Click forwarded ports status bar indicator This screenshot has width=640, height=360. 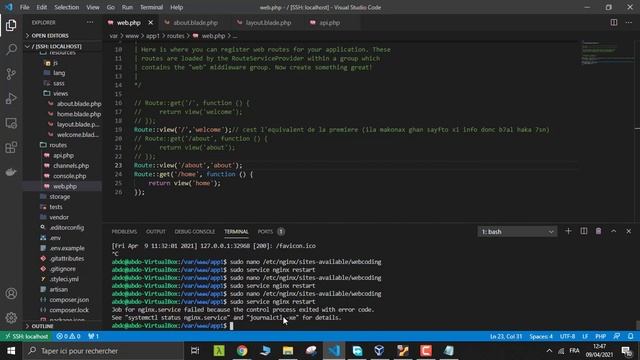(93, 336)
